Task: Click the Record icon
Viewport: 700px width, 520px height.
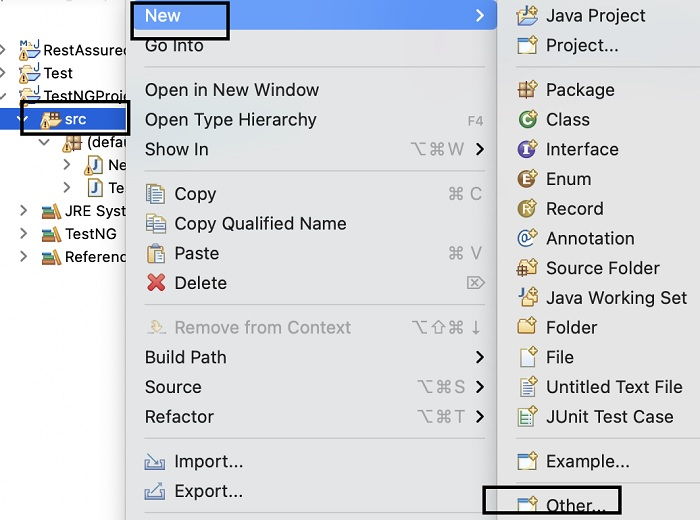Action: (x=528, y=209)
